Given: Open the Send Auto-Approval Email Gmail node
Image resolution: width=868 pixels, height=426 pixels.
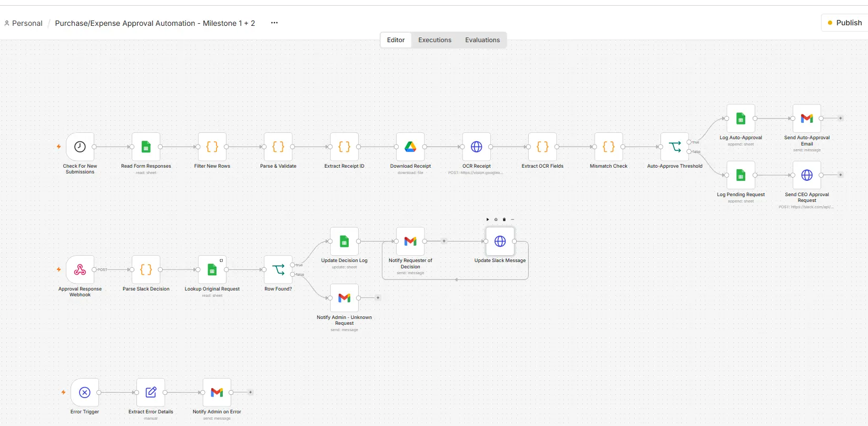Looking at the screenshot, I should (x=807, y=118).
